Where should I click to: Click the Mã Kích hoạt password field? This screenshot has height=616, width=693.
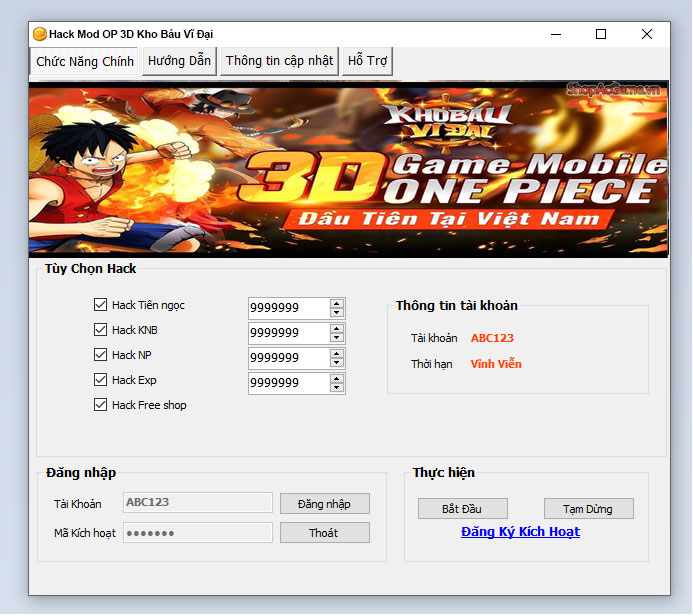point(198,533)
